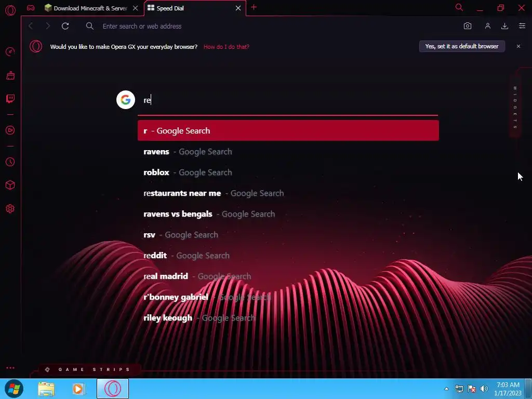Click Opera GX taskbar button
Image resolution: width=532 pixels, height=399 pixels.
(x=113, y=389)
